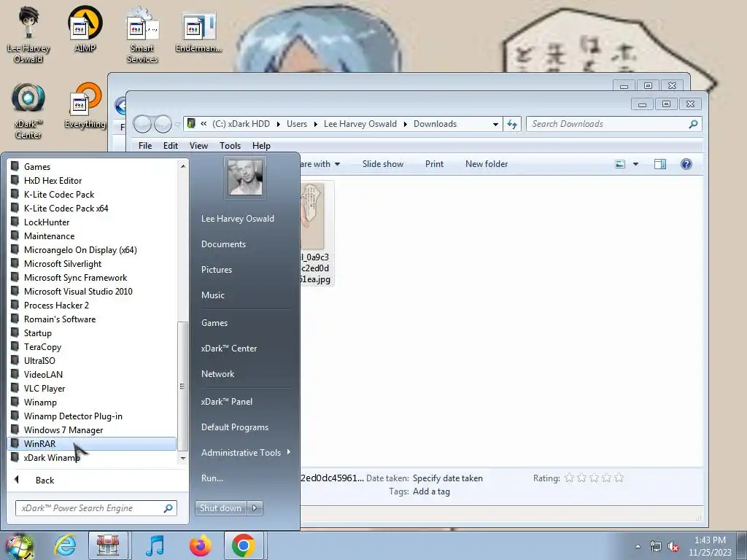Image resolution: width=747 pixels, height=560 pixels.
Task: Click the search magnifier in Search Downloads
Action: 693,124
